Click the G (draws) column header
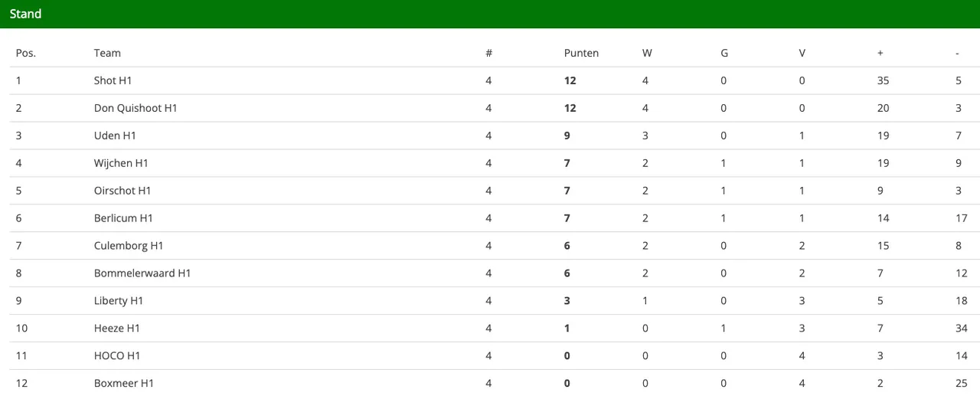The width and height of the screenshot is (980, 399). point(724,53)
